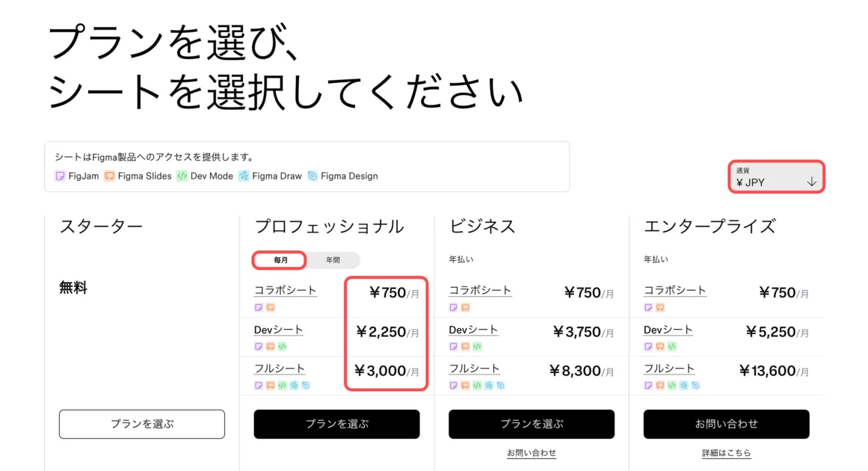
Task: Click the Figma Draw icon in the legend
Action: 244,176
